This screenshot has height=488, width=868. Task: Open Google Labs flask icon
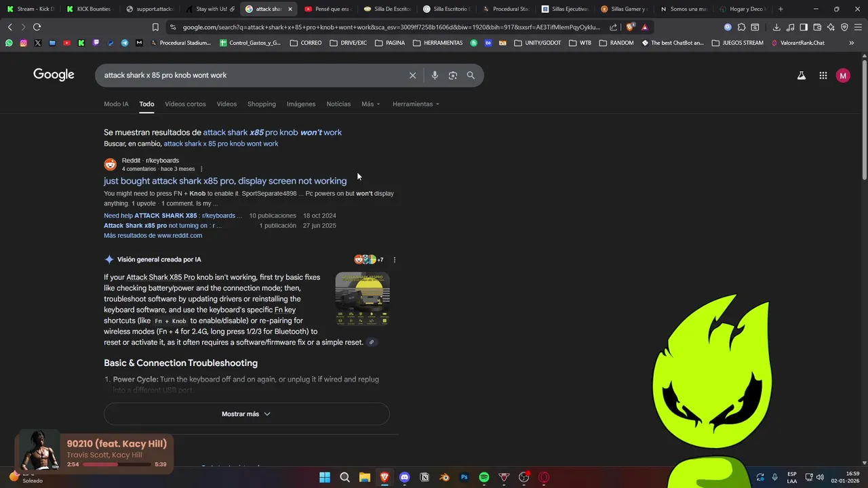pyautogui.click(x=802, y=76)
